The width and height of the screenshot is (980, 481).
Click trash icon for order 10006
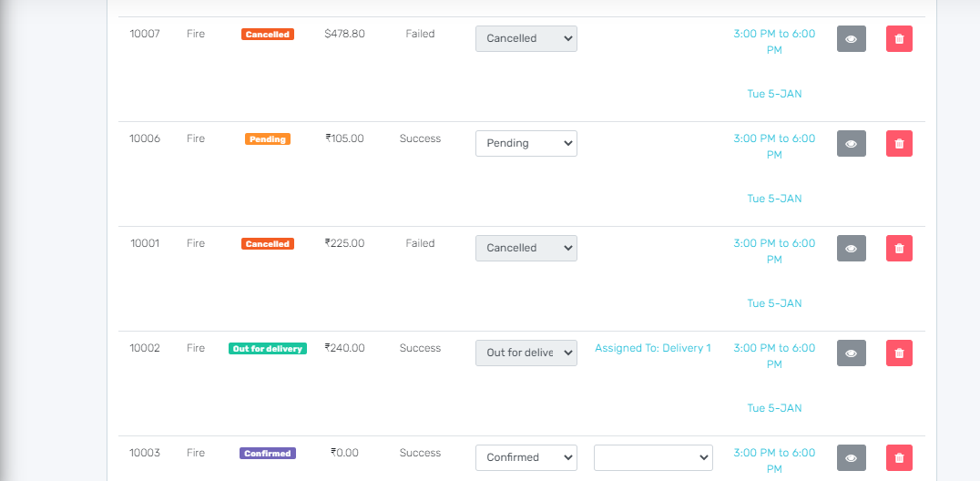coord(899,144)
